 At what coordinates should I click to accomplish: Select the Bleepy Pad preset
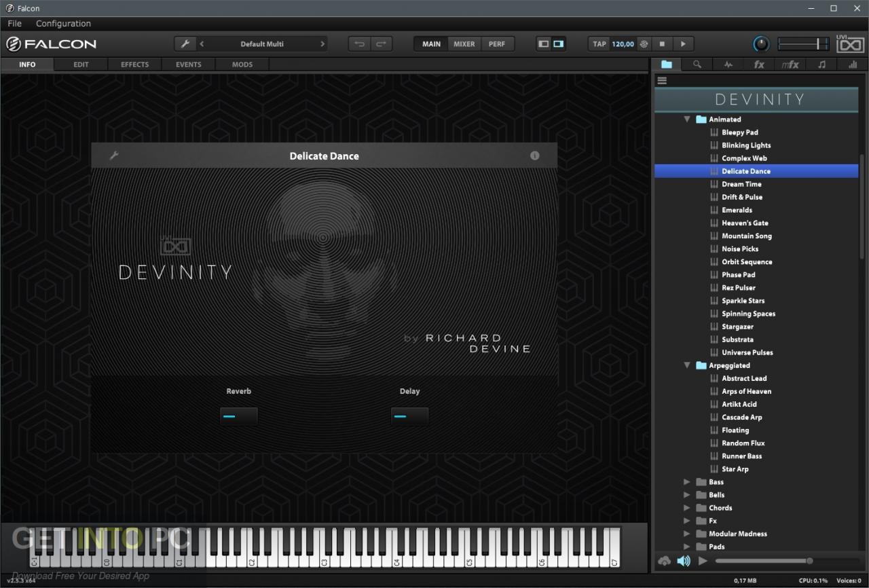[739, 132]
